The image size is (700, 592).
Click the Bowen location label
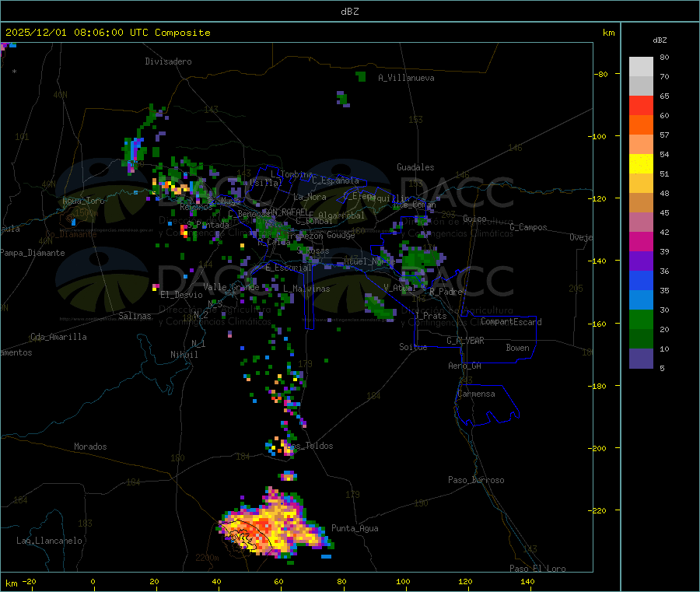(517, 348)
